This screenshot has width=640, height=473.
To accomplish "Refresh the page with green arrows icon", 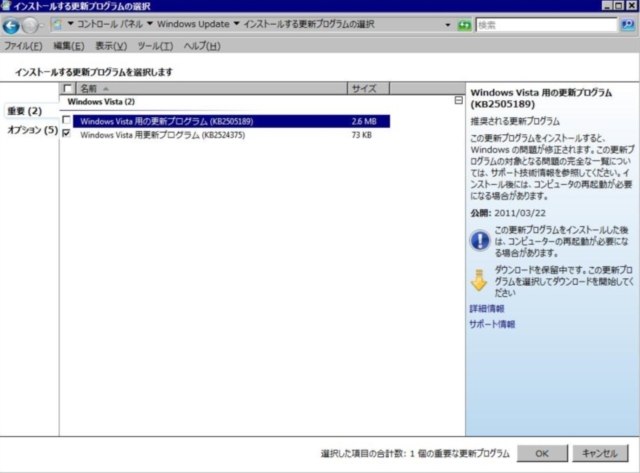I will click(464, 25).
